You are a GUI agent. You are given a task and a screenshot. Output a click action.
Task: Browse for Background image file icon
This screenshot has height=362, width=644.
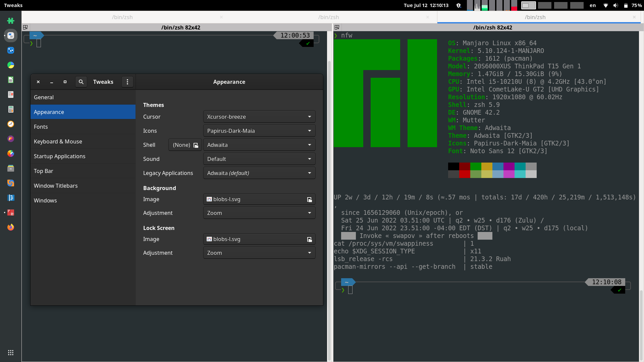pyautogui.click(x=309, y=199)
